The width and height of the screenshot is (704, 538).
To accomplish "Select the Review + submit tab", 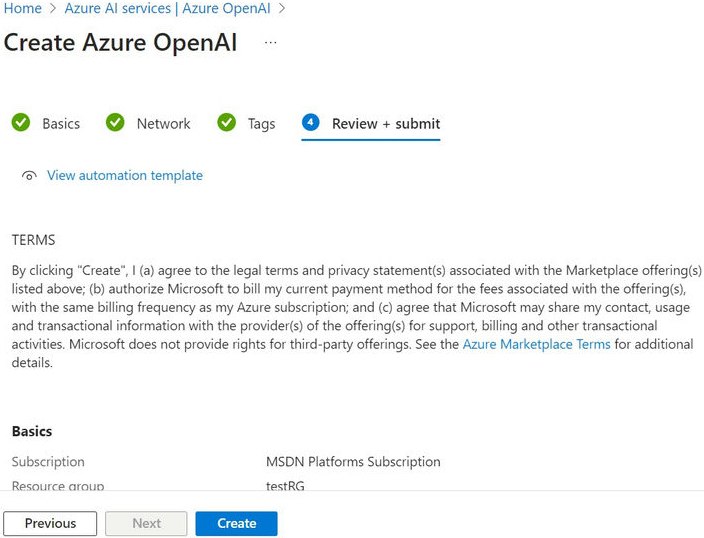I will tap(385, 124).
